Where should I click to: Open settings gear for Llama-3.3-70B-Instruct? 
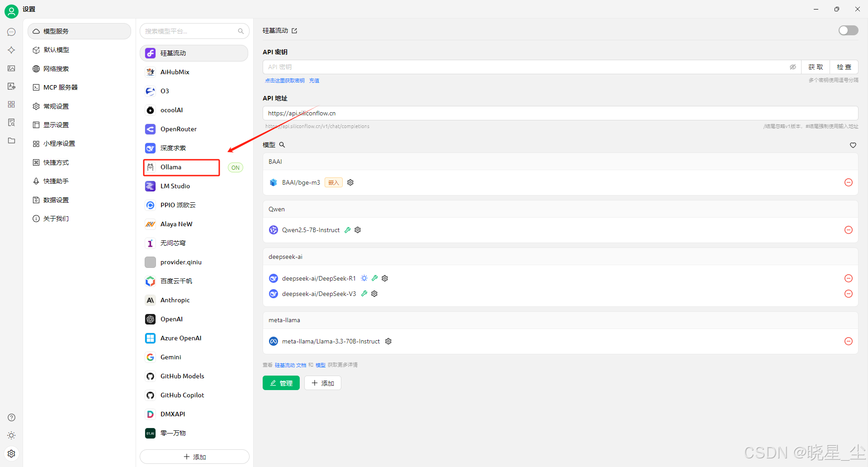(x=388, y=341)
